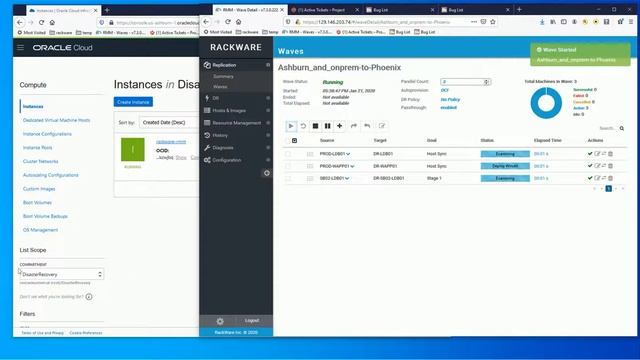This screenshot has width=640, height=360.
Task: Click the donut chart of machines in wave
Action: point(546,103)
